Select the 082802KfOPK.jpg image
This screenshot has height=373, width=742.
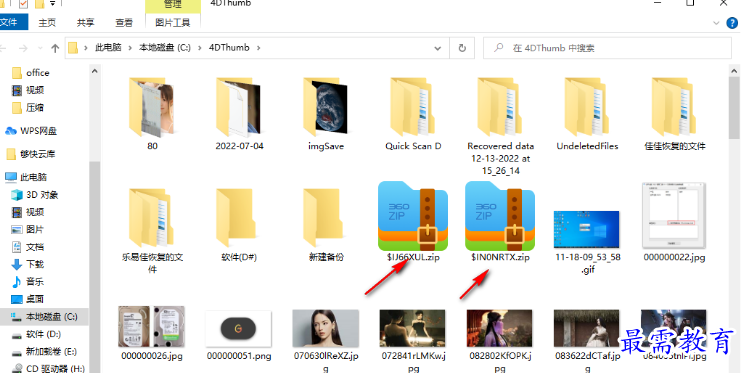point(500,341)
